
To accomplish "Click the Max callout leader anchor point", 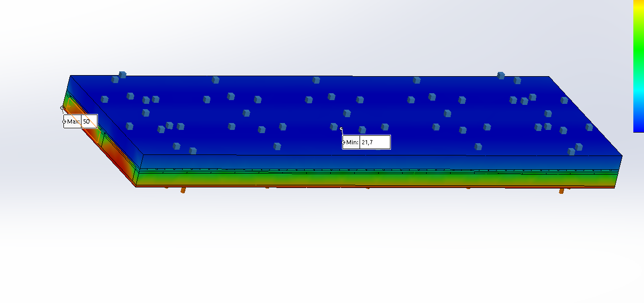I will click(62, 108).
